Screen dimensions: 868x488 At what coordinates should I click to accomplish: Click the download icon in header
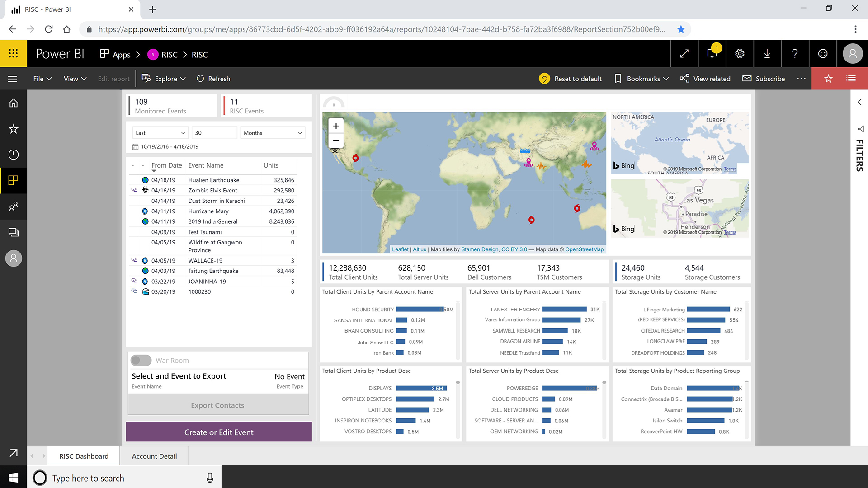point(767,54)
